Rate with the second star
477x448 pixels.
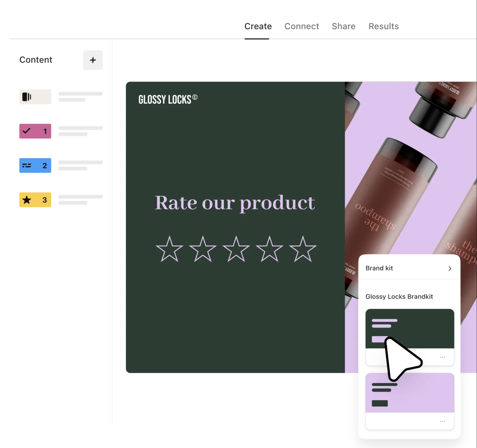click(203, 249)
